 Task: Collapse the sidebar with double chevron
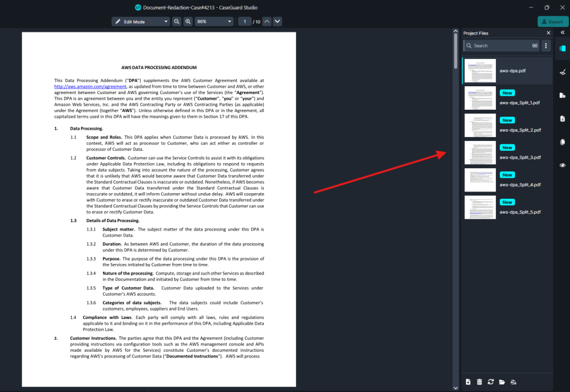(562, 33)
